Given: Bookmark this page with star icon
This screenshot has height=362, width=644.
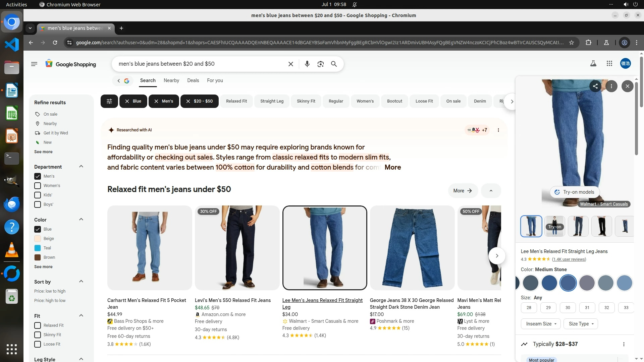Looking at the screenshot, I should coord(572,43).
